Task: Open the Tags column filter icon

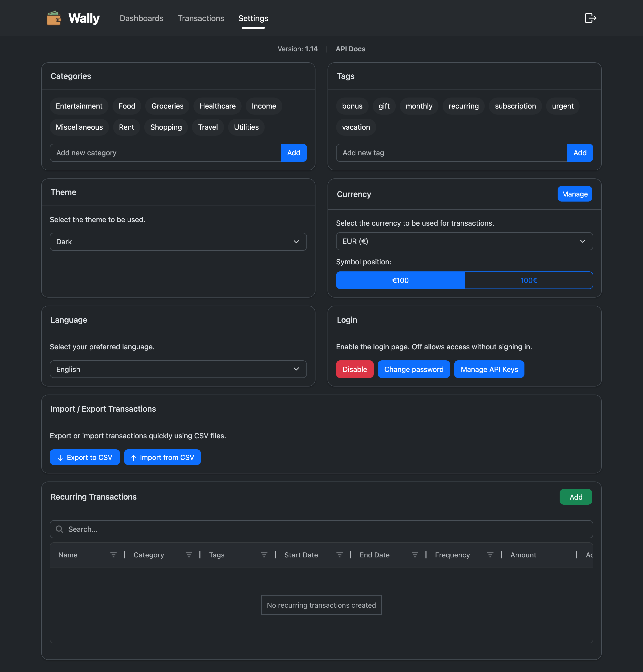Action: 264,555
